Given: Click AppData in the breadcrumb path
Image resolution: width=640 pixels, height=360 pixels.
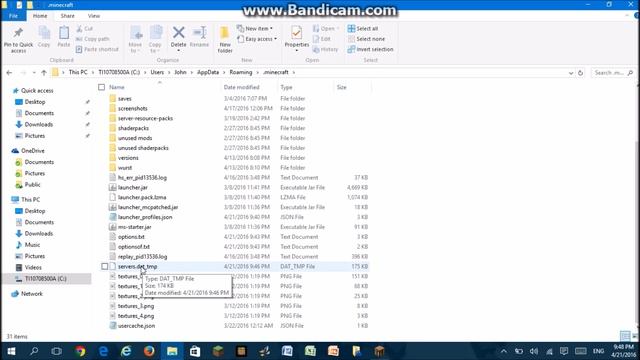Looking at the screenshot, I should [x=208, y=72].
